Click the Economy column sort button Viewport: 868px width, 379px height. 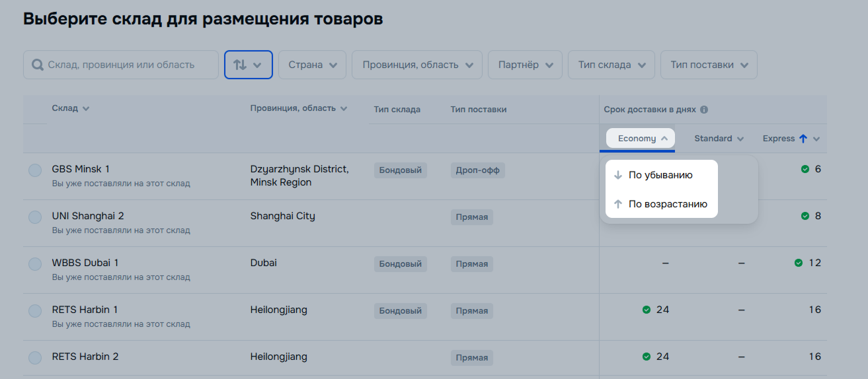641,139
